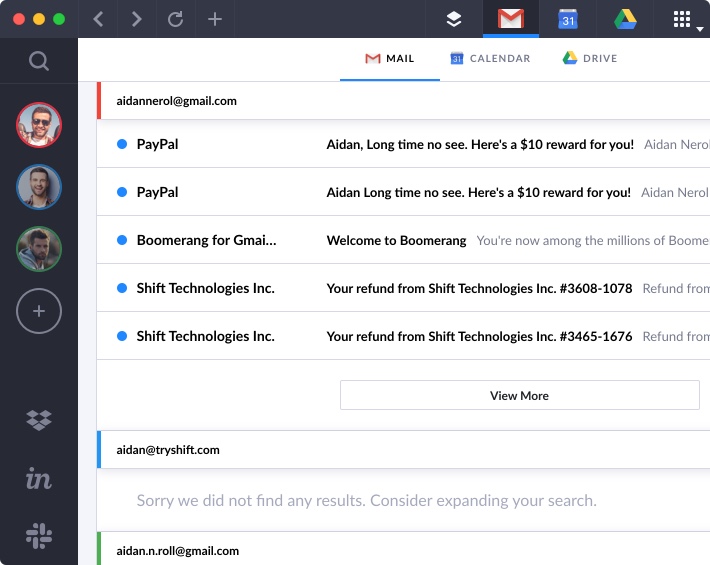Open refund email #3608-1078
The height and width of the screenshot is (565, 710).
click(403, 288)
